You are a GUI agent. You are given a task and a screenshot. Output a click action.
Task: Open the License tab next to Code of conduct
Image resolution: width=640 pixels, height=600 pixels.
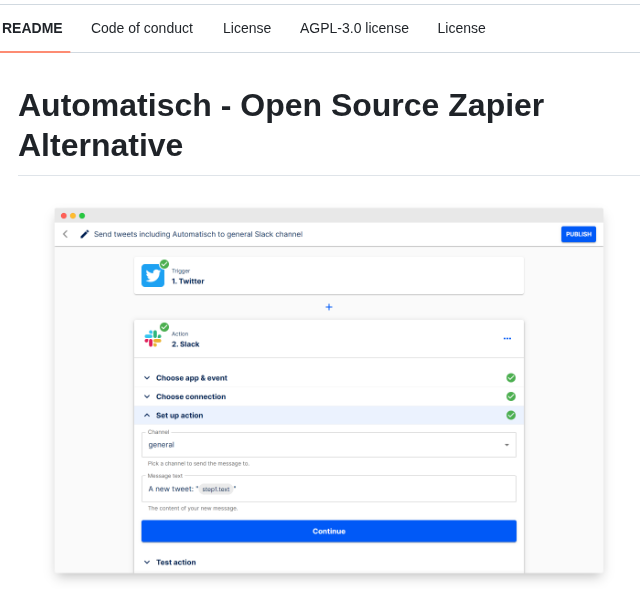pyautogui.click(x=247, y=28)
